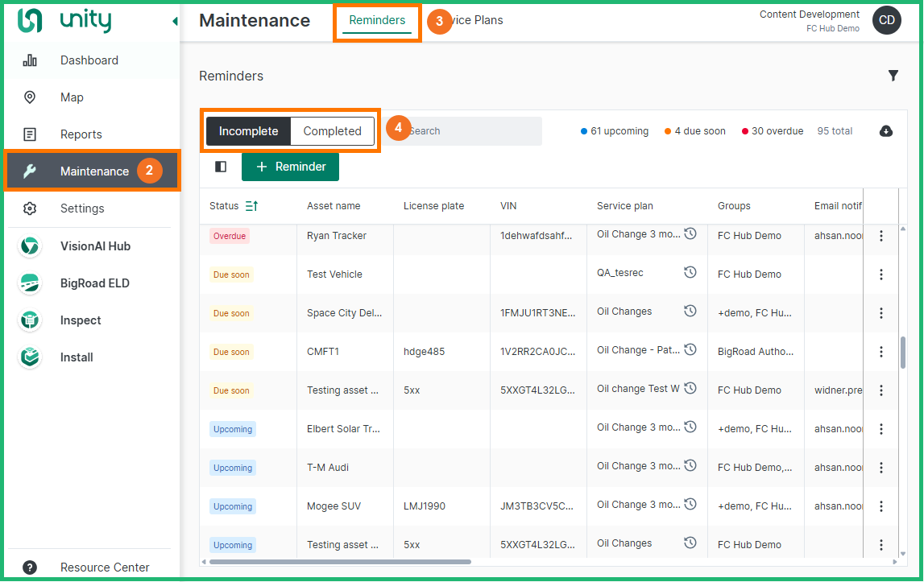Open the Reminders tab

pyautogui.click(x=377, y=21)
